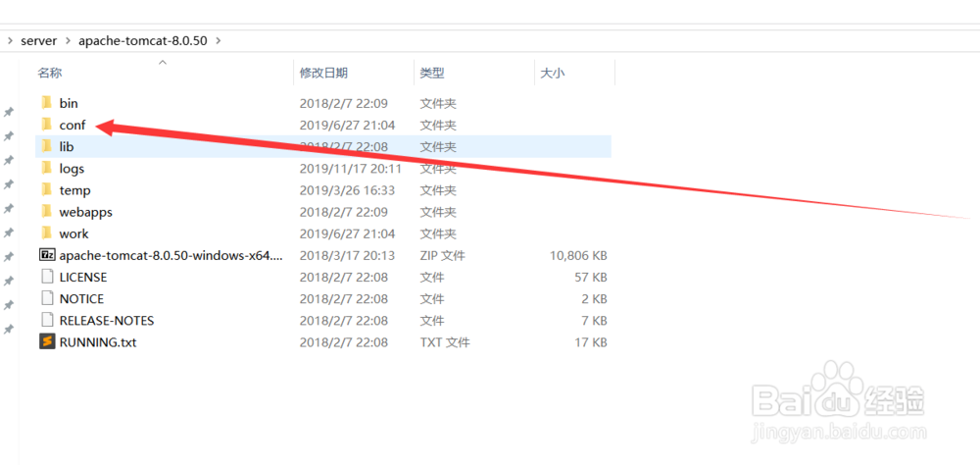The image size is (980, 465).
Task: Select the file name lib
Action: [x=67, y=147]
